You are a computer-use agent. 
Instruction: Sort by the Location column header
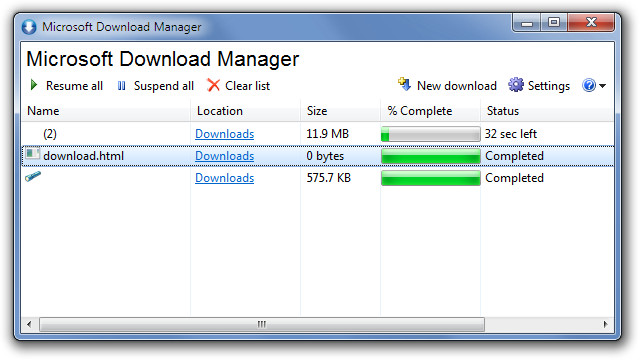click(245, 111)
